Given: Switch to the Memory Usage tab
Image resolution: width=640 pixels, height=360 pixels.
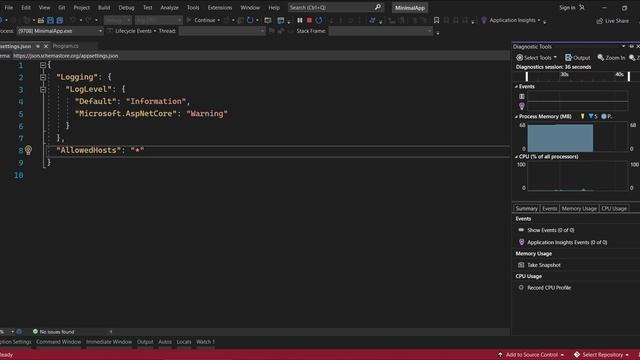Looking at the screenshot, I should click(579, 209).
